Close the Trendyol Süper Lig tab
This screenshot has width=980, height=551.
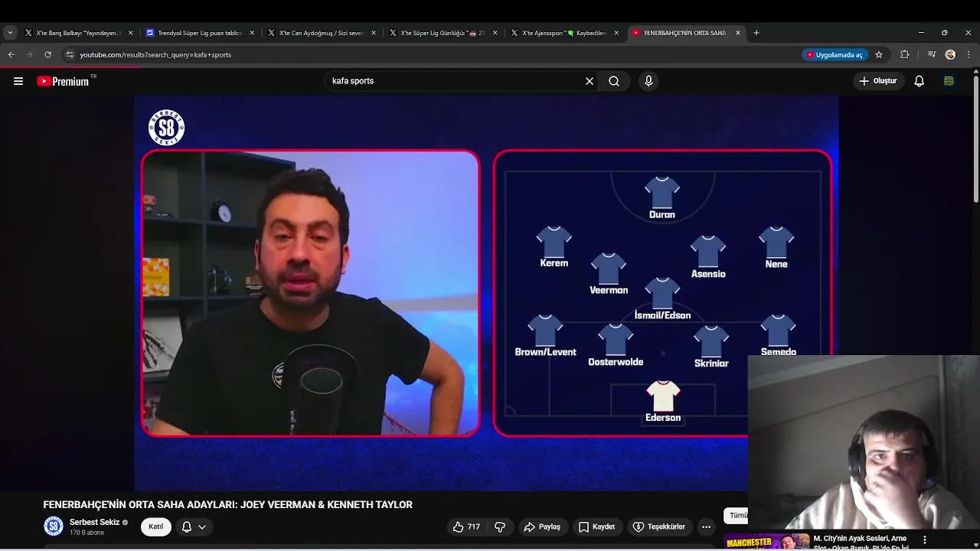tap(252, 33)
